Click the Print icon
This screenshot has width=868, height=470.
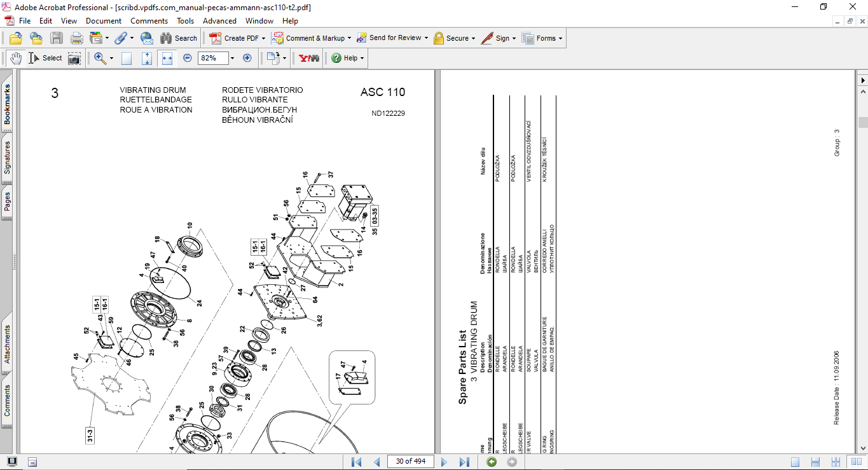click(77, 38)
